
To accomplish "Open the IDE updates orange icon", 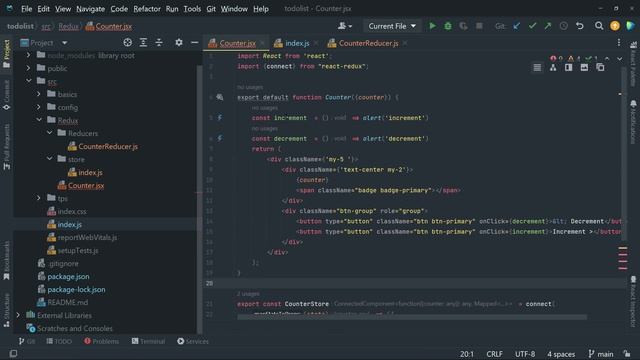I will tap(615, 26).
